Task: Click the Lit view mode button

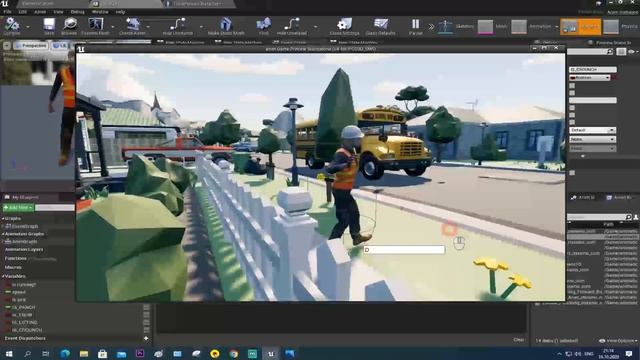Action: pos(60,45)
